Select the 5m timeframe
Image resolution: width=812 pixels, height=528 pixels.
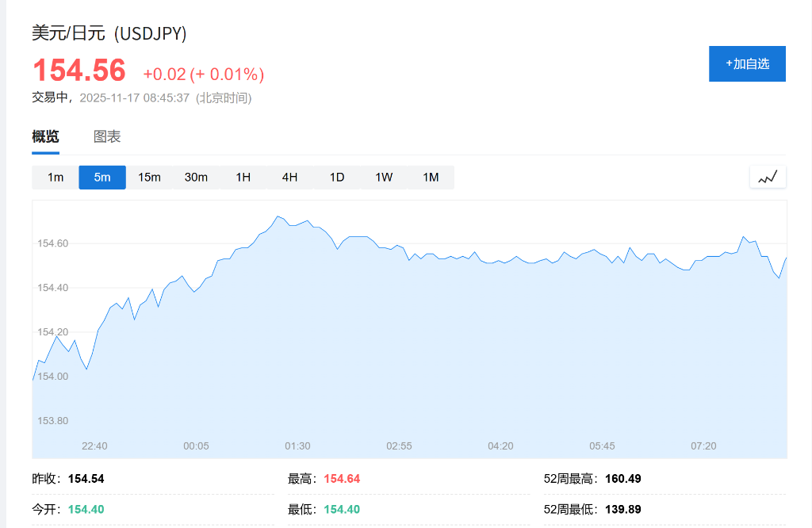[102, 178]
